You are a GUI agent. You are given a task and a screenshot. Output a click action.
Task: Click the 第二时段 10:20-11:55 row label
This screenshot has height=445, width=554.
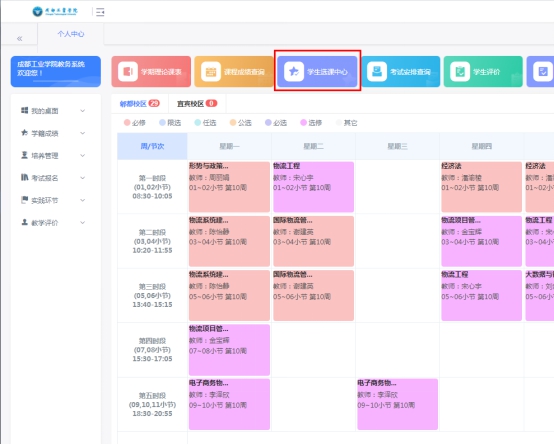[152, 241]
